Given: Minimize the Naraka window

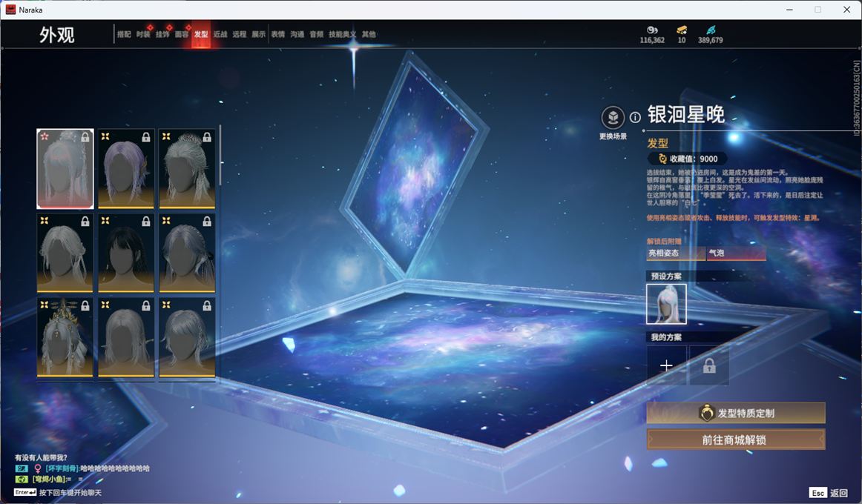Looking at the screenshot, I should (x=789, y=10).
